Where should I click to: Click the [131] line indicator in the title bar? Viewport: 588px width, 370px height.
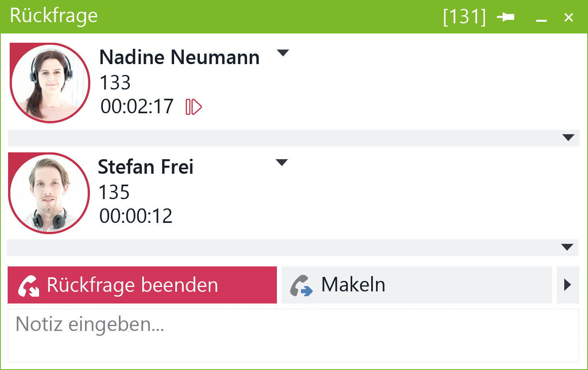tap(465, 17)
